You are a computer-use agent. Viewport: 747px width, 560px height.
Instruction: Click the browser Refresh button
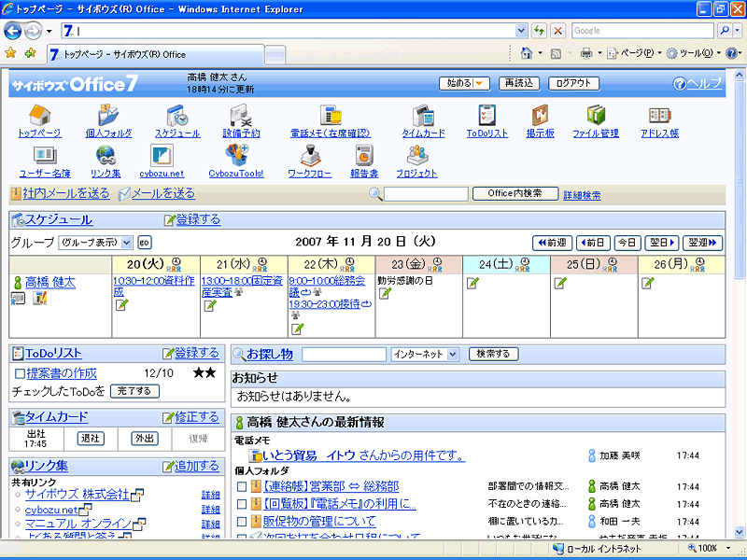[539, 31]
